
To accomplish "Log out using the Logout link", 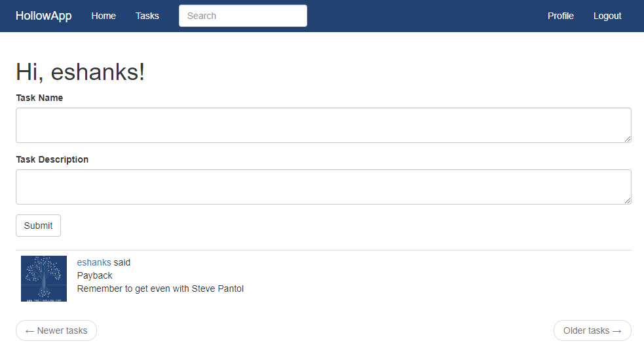I will [607, 16].
